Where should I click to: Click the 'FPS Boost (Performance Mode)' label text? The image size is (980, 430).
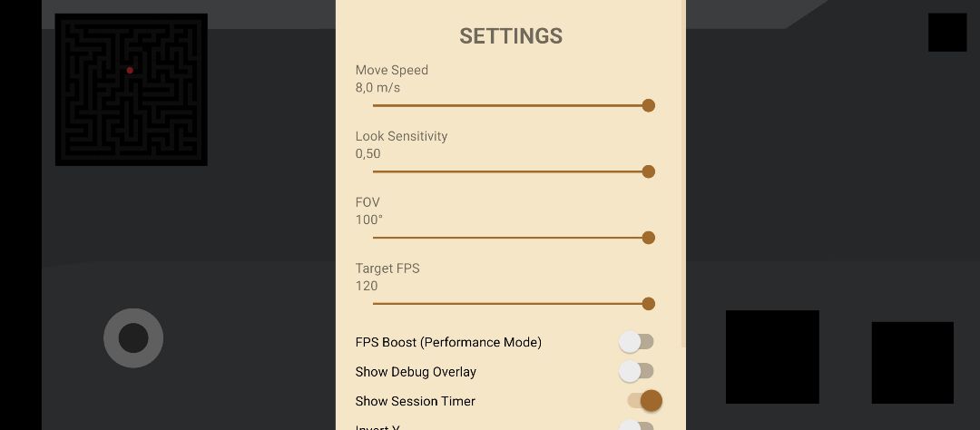coord(448,342)
